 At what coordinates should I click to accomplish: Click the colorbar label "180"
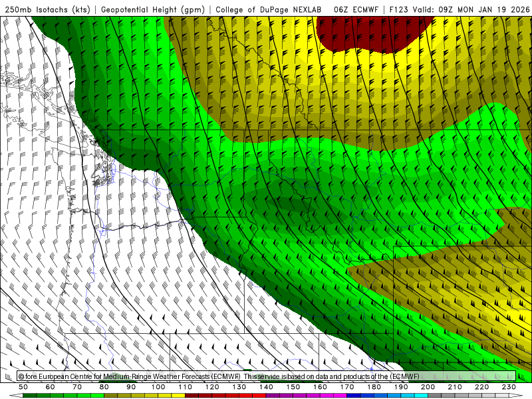pos(374,387)
